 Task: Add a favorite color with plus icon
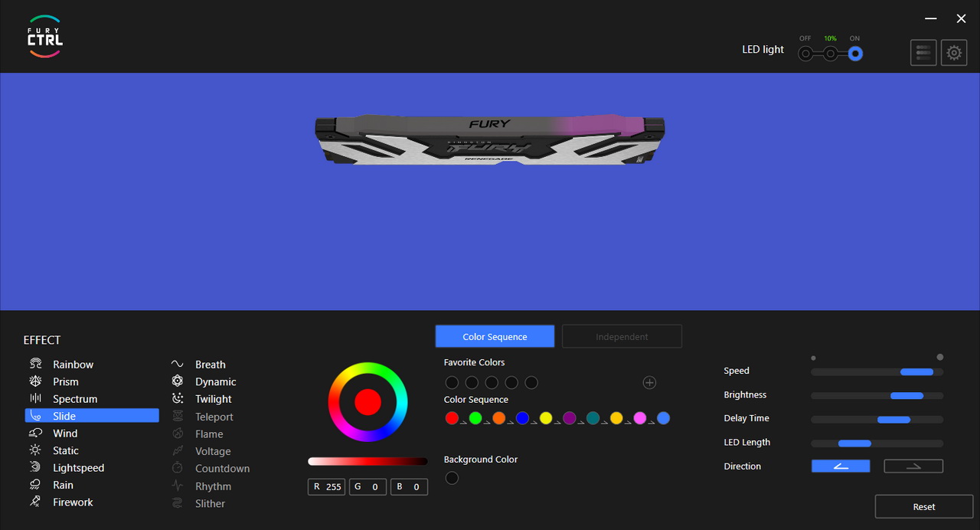649,382
